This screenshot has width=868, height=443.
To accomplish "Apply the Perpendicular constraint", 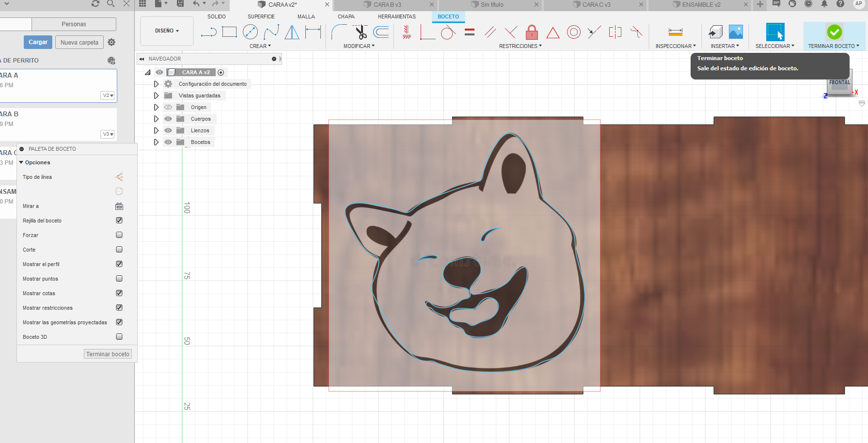I will (x=511, y=32).
